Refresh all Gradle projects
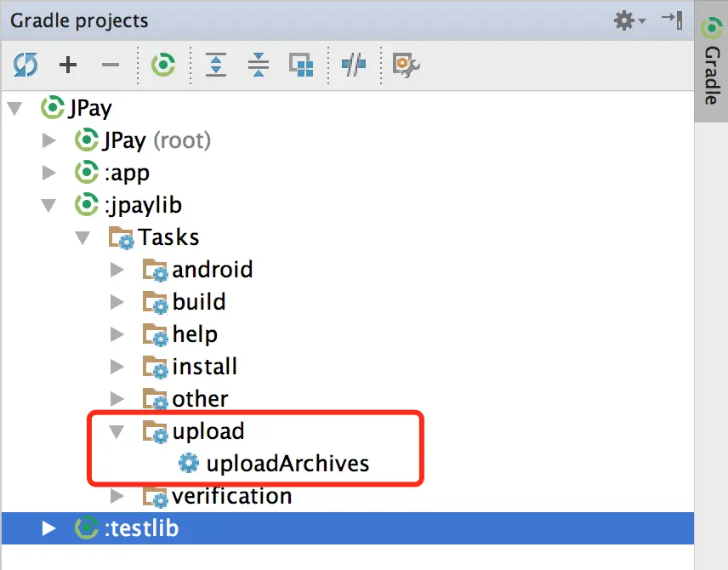 26,65
